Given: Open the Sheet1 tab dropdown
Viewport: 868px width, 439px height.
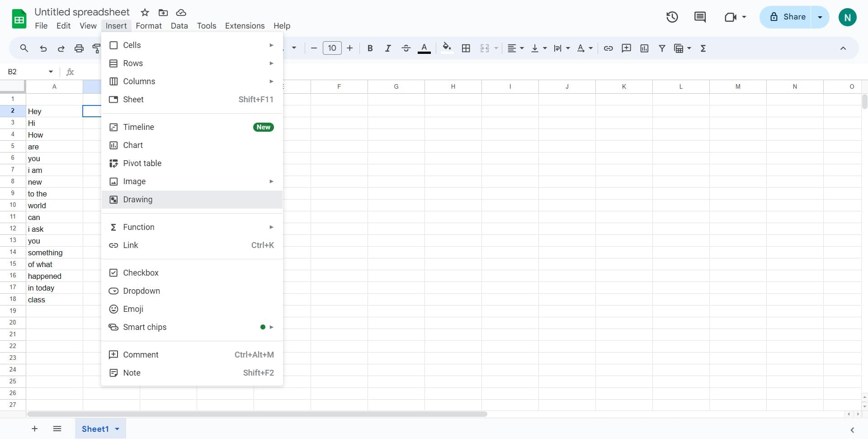Looking at the screenshot, I should point(117,429).
